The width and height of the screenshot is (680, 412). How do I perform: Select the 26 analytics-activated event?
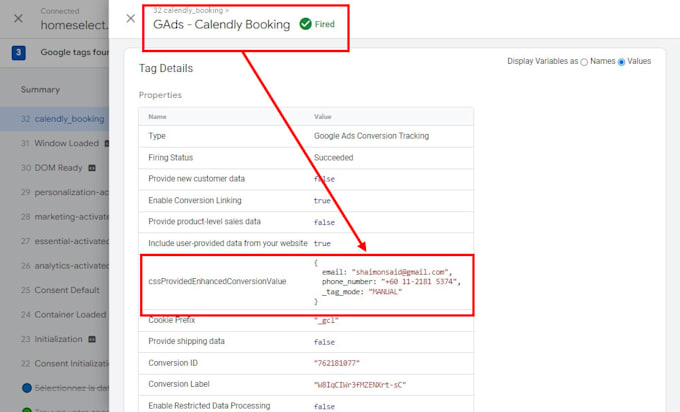click(x=54, y=265)
